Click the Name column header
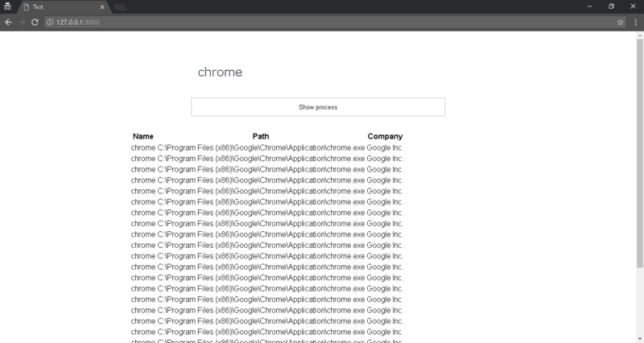This screenshot has height=343, width=644. [x=142, y=136]
